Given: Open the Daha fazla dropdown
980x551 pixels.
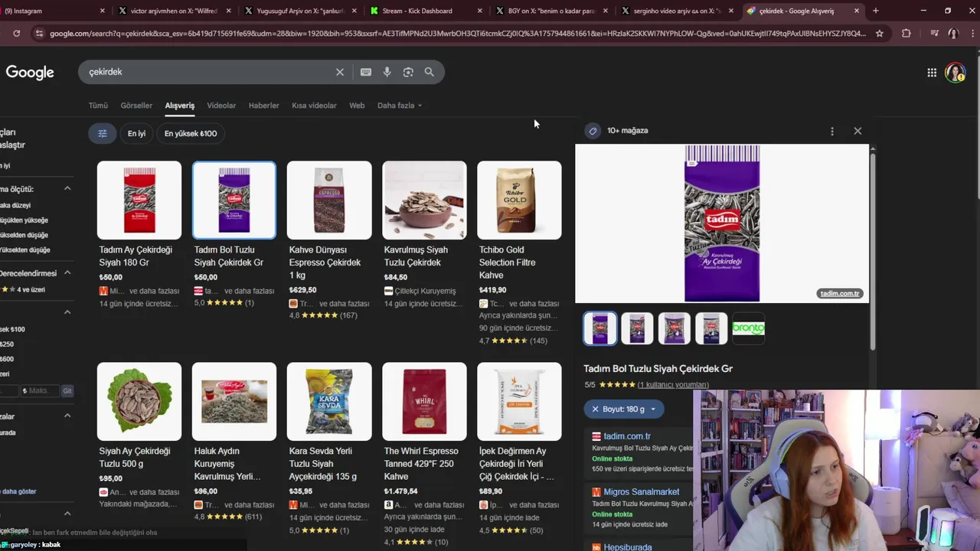Looking at the screenshot, I should [x=400, y=106].
